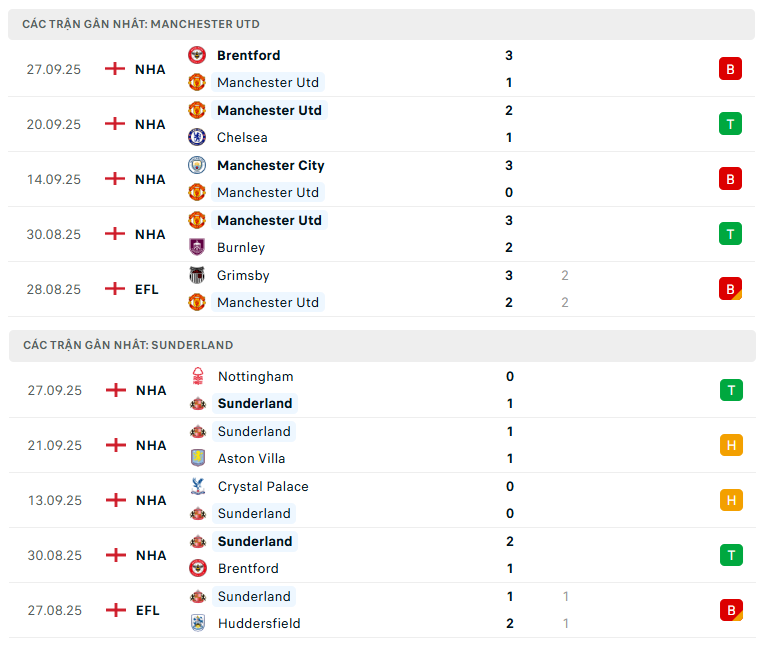Click the red B badge for Brentford match
Image resolution: width=763 pixels, height=646 pixels.
(730, 69)
